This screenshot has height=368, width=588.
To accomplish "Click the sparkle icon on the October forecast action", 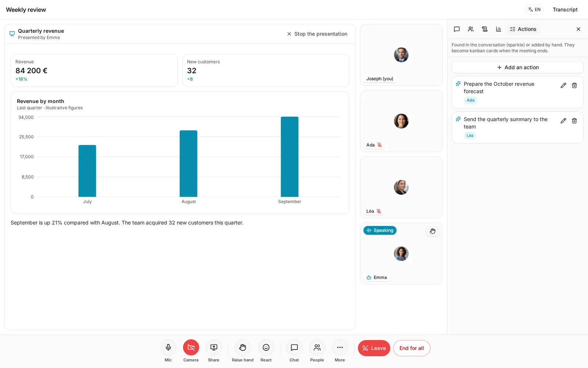I will [x=458, y=84].
